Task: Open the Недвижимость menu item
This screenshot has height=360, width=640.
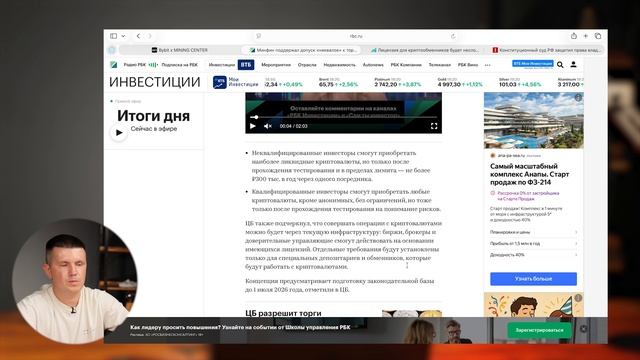Action: (340, 64)
